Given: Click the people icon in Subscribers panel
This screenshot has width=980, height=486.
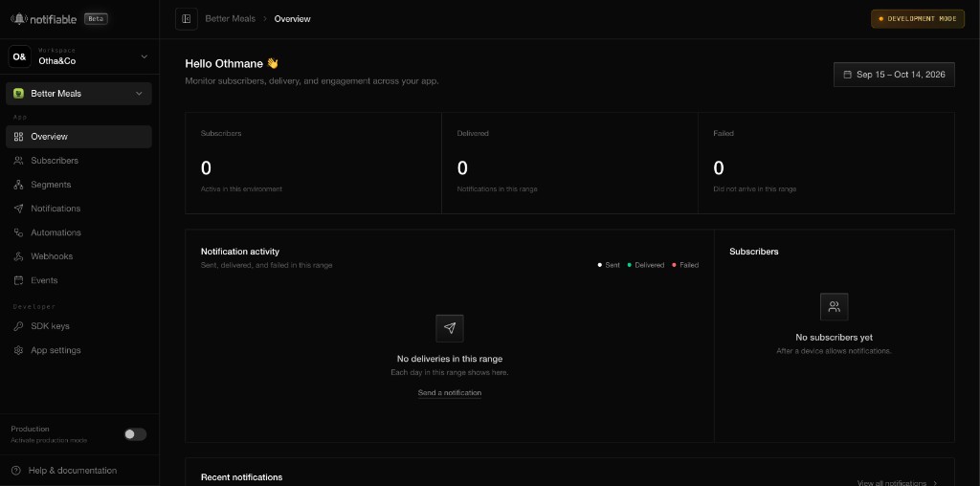Looking at the screenshot, I should coord(834,307).
